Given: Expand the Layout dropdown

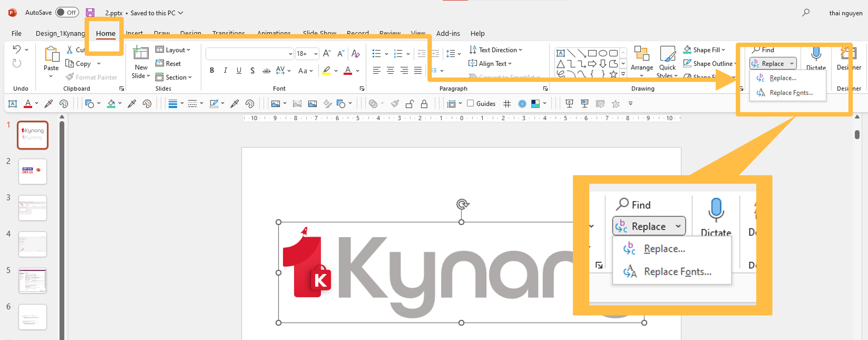Looking at the screenshot, I should pos(173,50).
